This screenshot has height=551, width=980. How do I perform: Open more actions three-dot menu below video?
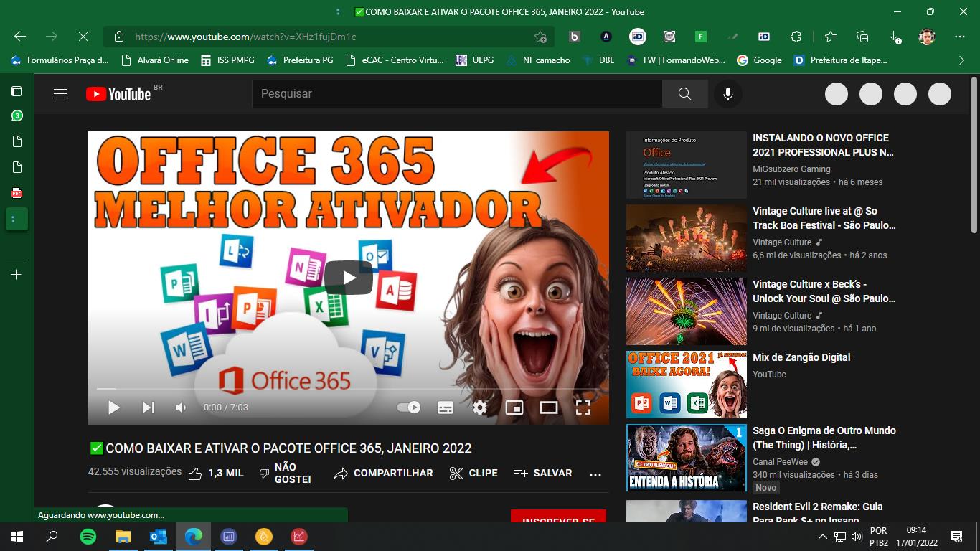[x=595, y=474]
